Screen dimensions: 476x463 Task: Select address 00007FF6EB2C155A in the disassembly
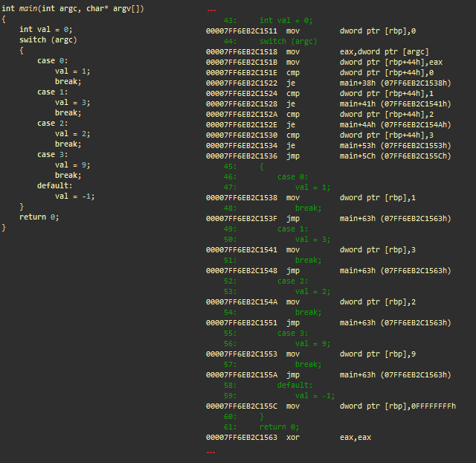242,375
